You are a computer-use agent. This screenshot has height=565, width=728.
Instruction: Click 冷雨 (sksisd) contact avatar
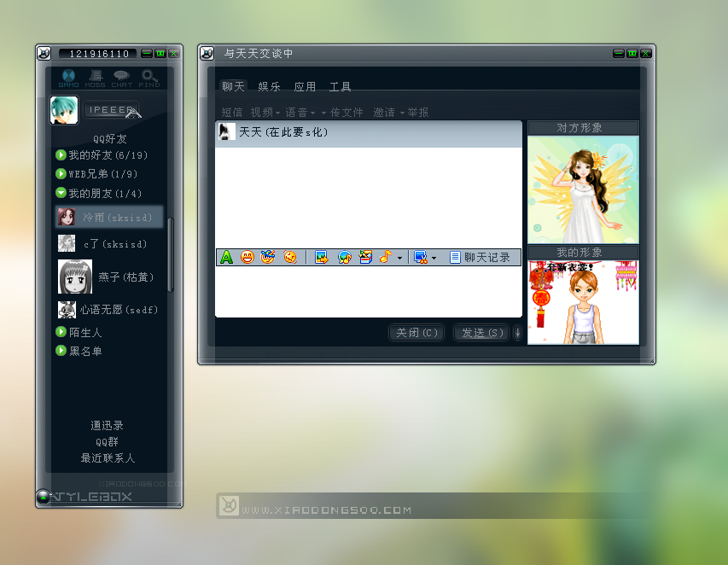point(67,217)
